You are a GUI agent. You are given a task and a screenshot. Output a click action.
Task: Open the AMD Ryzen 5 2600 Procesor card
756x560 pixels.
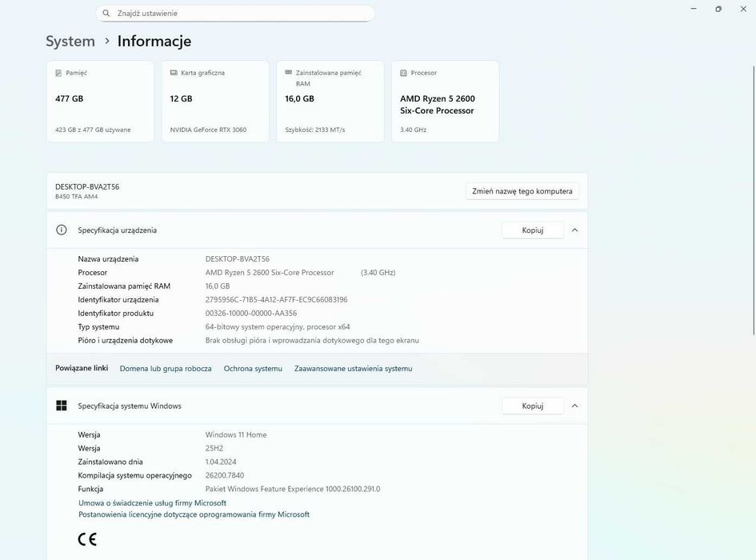point(445,102)
